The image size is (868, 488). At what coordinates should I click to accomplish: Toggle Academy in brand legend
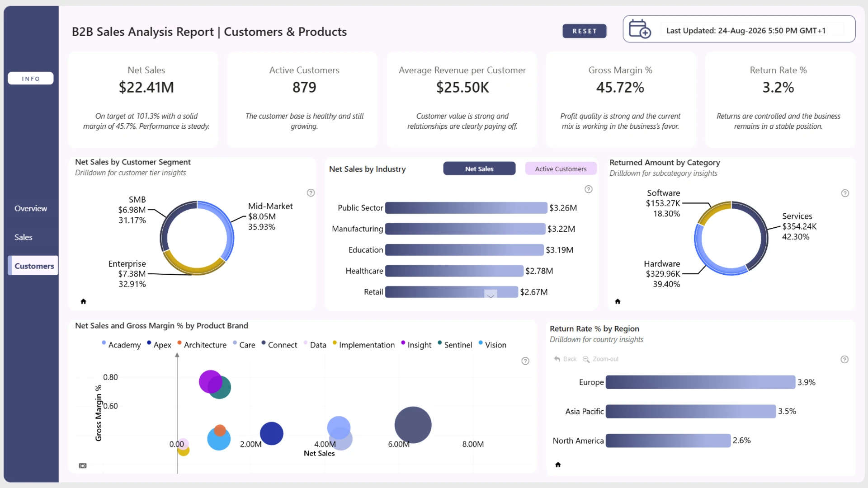[121, 345]
